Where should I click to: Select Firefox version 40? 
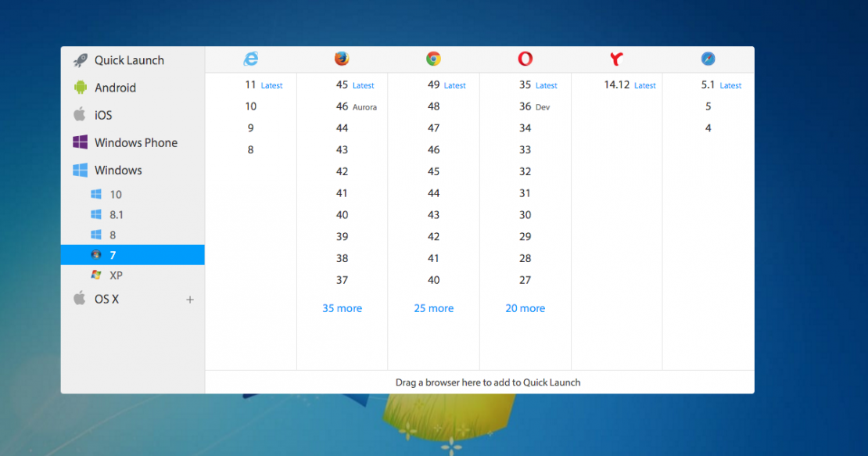(x=342, y=215)
